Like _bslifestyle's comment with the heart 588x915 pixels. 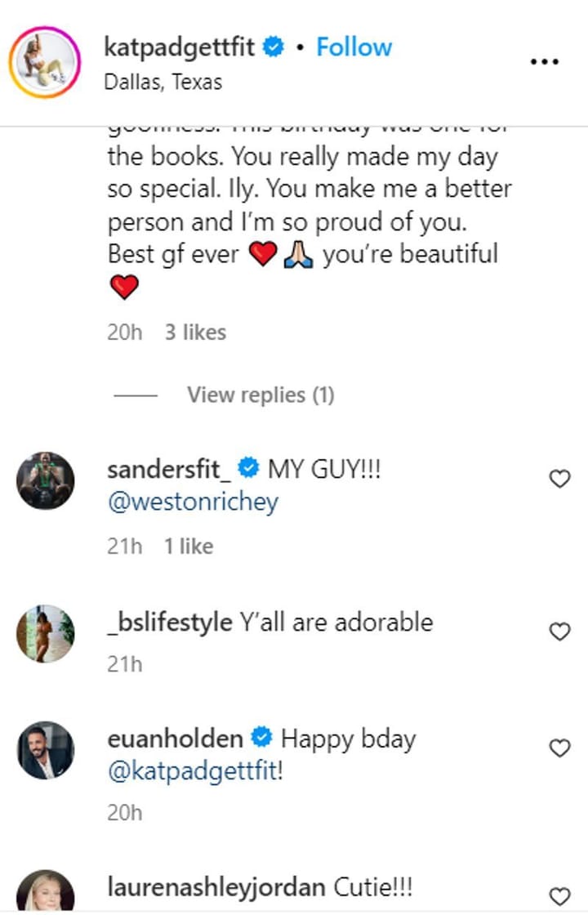(x=559, y=631)
